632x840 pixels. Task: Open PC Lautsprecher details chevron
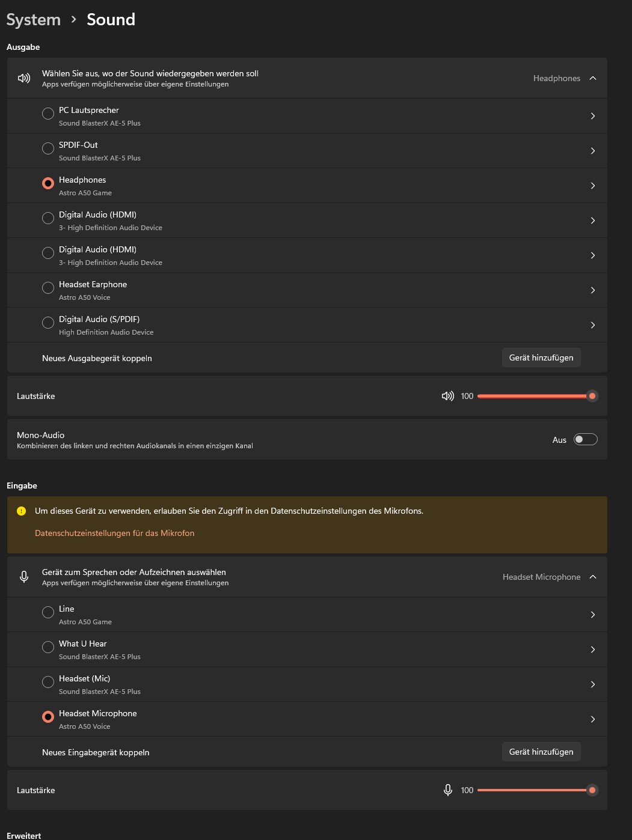coord(592,116)
